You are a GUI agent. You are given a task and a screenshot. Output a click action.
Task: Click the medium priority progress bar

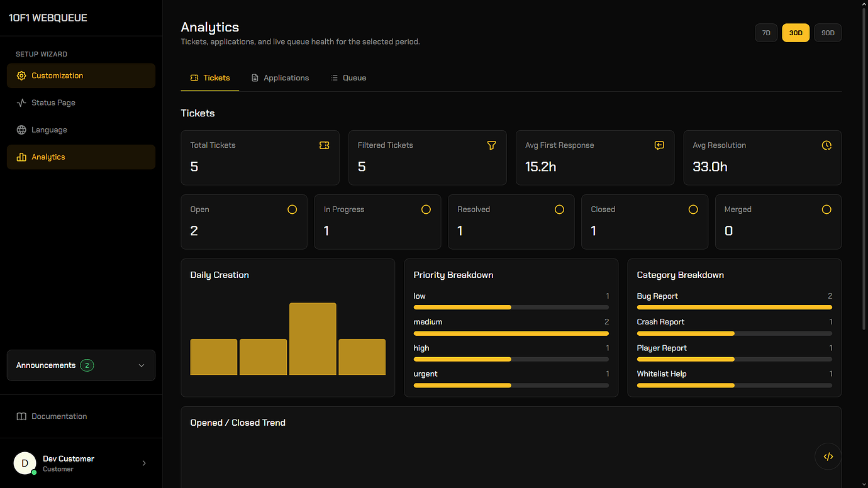pyautogui.click(x=511, y=333)
